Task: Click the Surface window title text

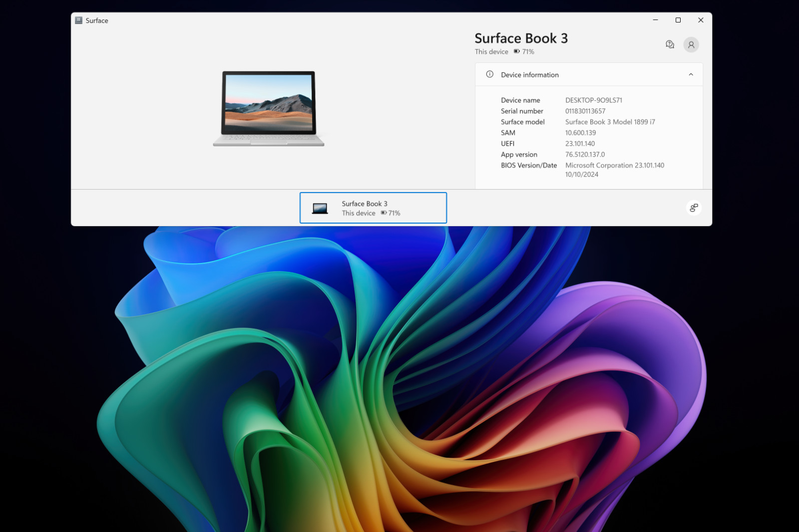Action: point(97,20)
